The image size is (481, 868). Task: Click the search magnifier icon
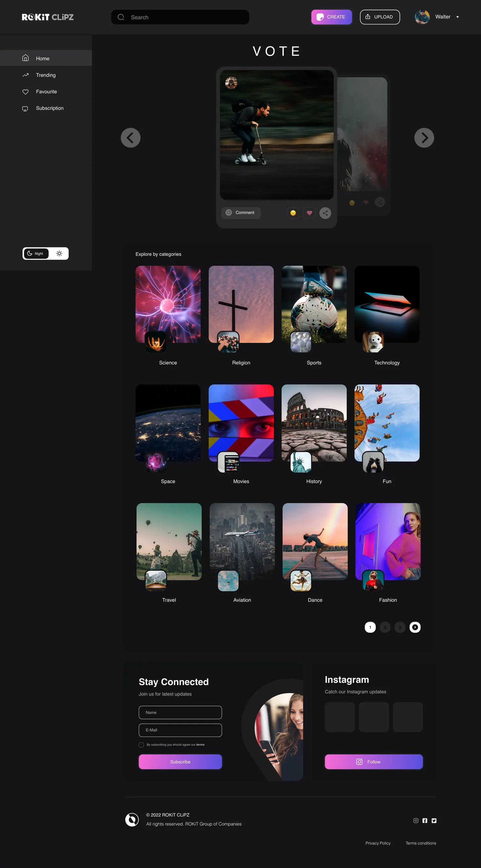click(x=121, y=17)
